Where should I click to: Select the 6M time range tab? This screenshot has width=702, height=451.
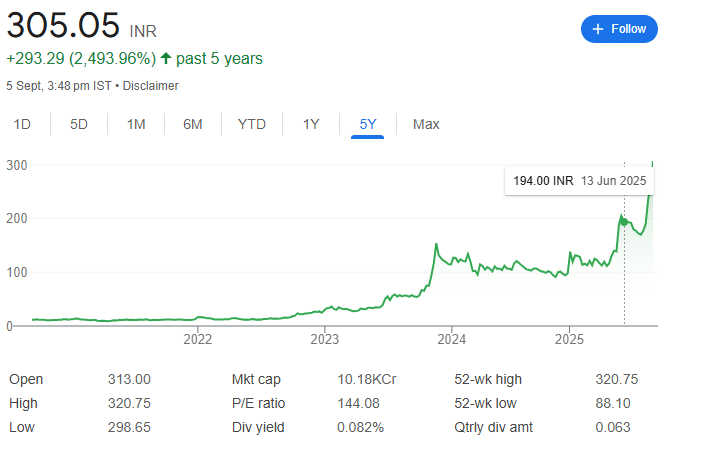tap(193, 124)
